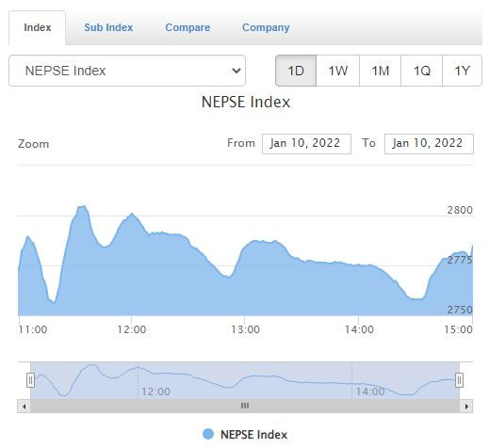This screenshot has height=448, width=489.
Task: Switch to the Compare tab
Action: pos(187,27)
